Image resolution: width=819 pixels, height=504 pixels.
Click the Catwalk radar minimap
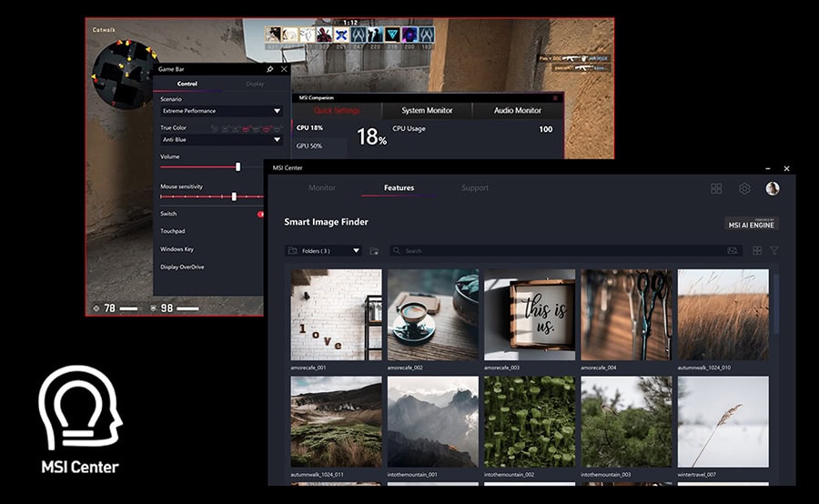point(125,75)
